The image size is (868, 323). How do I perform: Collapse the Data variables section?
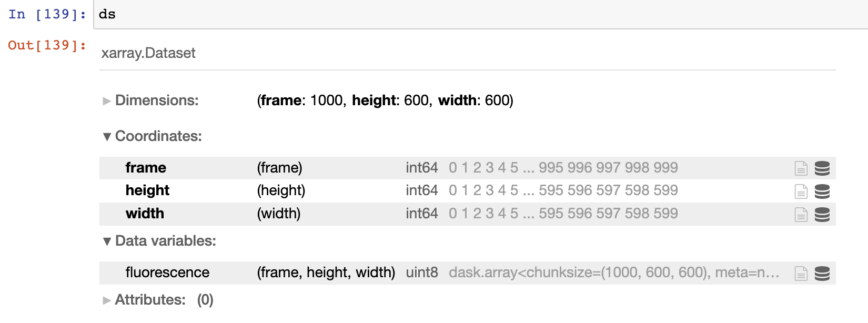pyautogui.click(x=107, y=241)
